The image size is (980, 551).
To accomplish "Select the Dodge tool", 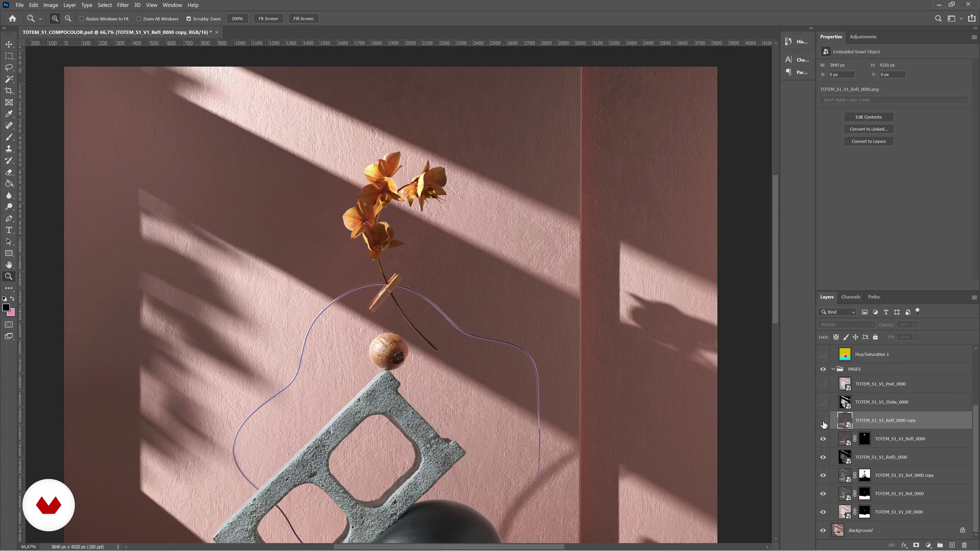I will 9,207.
